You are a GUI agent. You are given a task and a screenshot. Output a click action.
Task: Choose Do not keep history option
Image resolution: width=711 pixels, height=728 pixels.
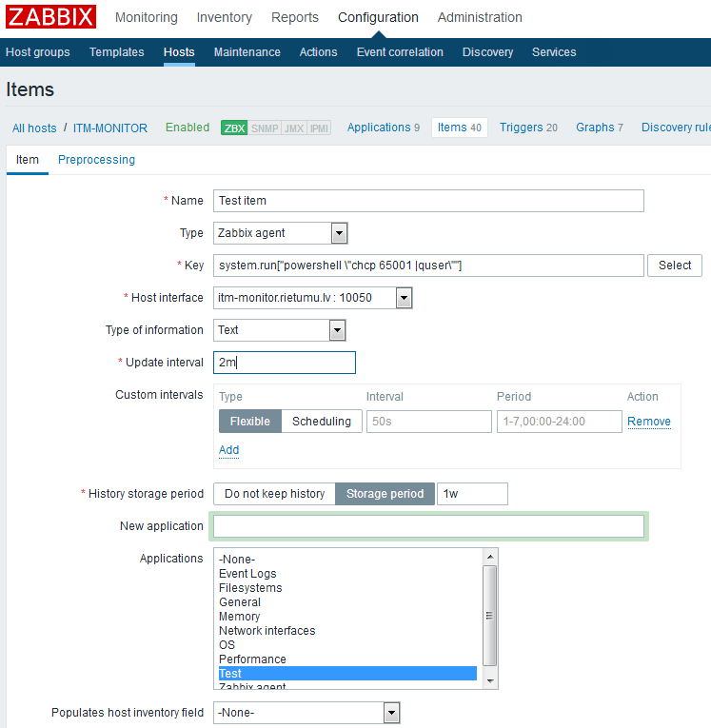click(274, 494)
